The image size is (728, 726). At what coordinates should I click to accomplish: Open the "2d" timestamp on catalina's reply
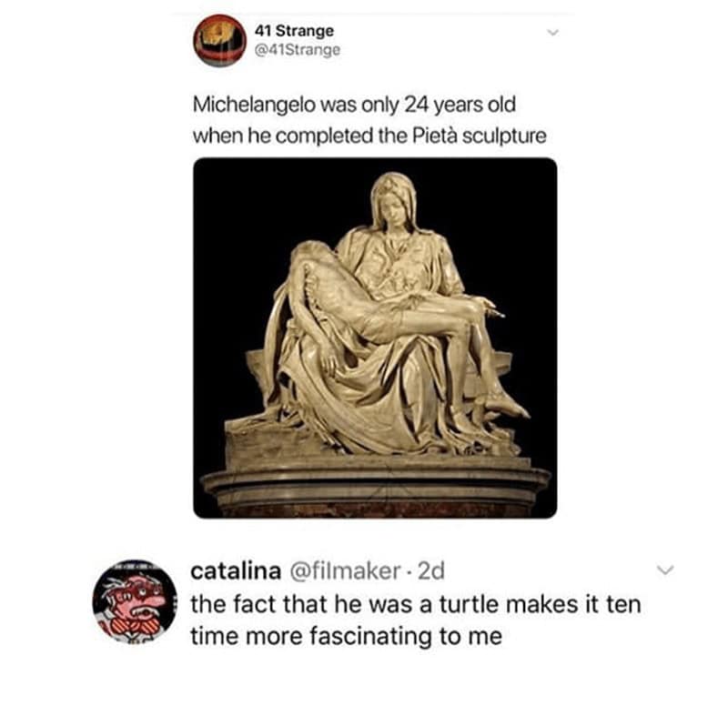[431, 571]
